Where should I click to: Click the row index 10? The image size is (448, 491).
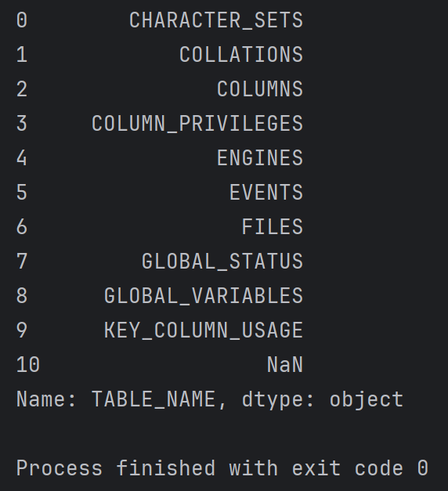(28, 365)
